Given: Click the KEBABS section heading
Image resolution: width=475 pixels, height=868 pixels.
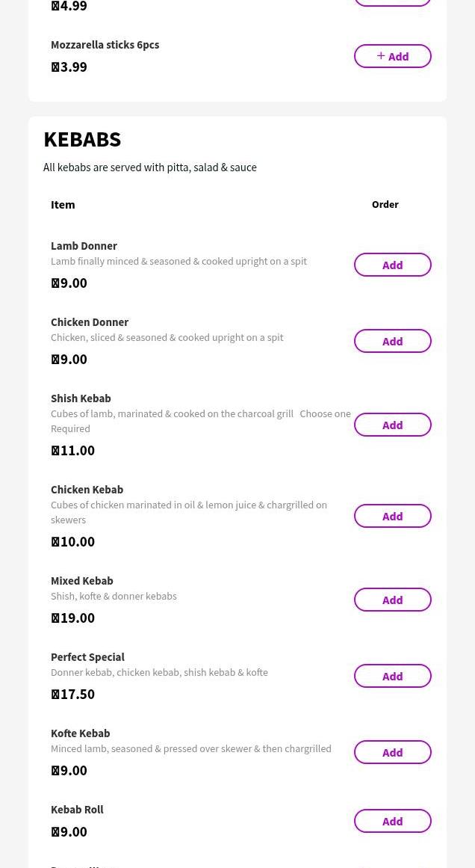Looking at the screenshot, I should tap(82, 139).
